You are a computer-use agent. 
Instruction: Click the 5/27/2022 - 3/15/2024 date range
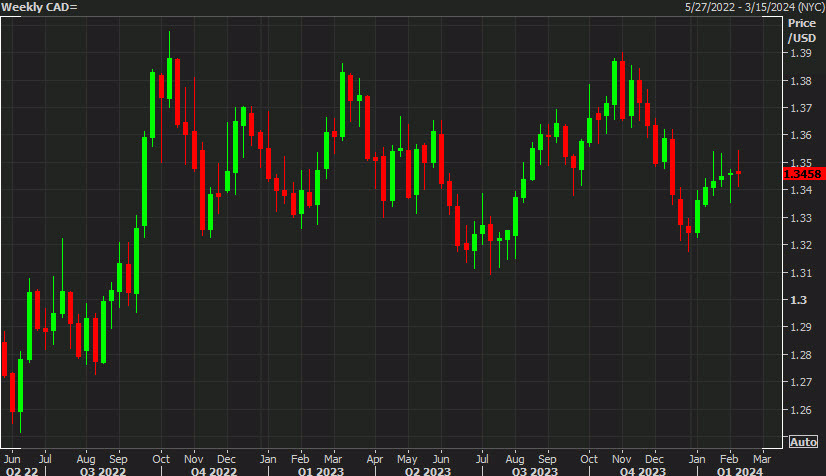coord(754,7)
